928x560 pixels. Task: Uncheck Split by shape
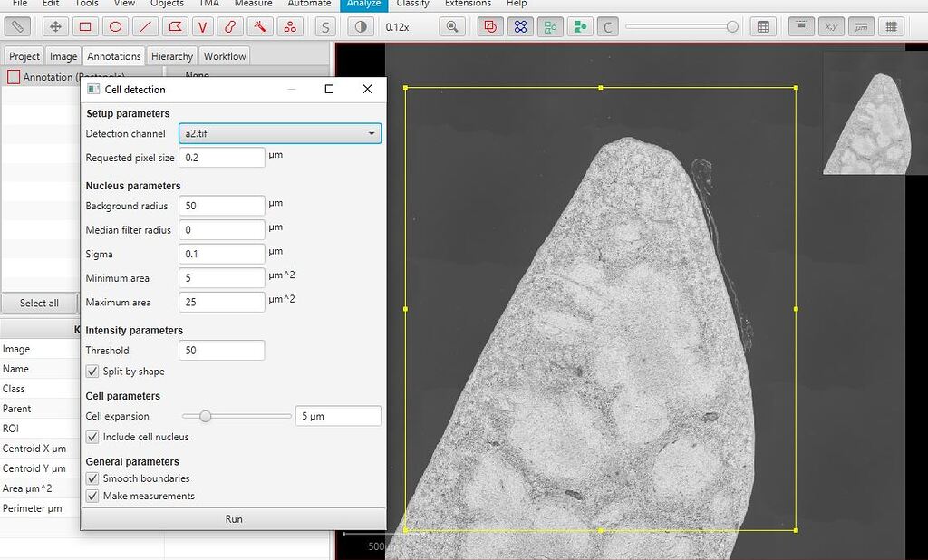click(92, 371)
